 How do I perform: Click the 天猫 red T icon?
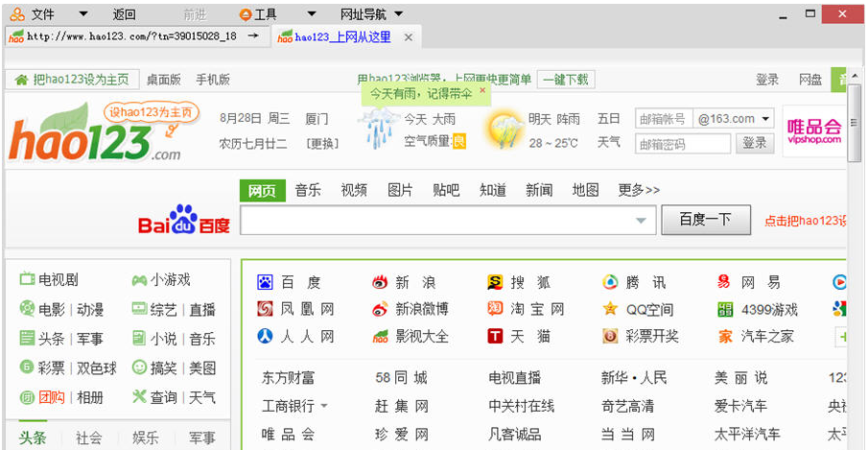tap(495, 336)
